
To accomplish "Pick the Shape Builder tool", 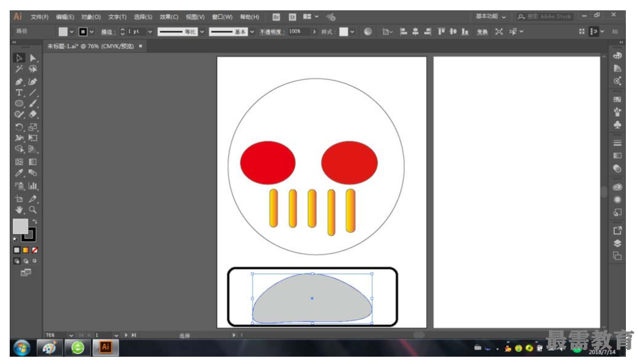I will click(x=19, y=149).
